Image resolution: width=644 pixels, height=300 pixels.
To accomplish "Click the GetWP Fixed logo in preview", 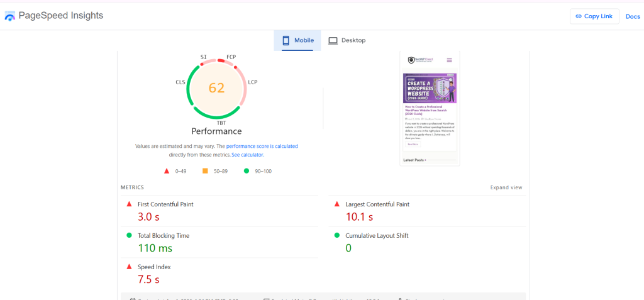I will (x=420, y=60).
